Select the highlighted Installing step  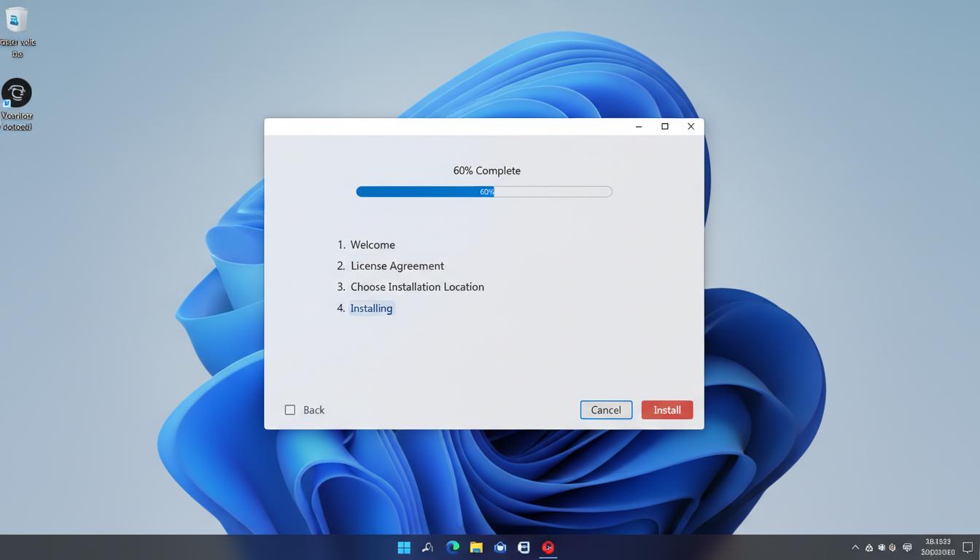coord(371,308)
